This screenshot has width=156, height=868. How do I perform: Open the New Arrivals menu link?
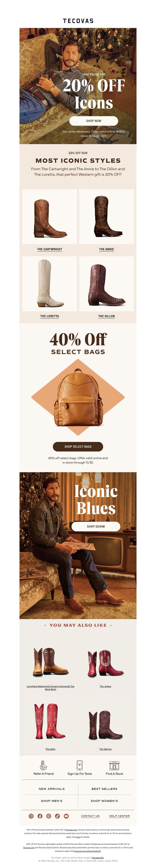point(52,789)
